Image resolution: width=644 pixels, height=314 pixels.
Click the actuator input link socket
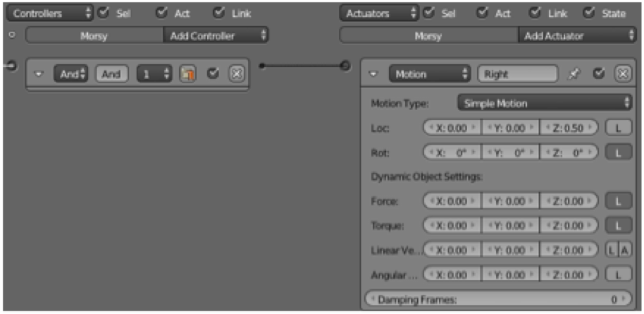(346, 66)
